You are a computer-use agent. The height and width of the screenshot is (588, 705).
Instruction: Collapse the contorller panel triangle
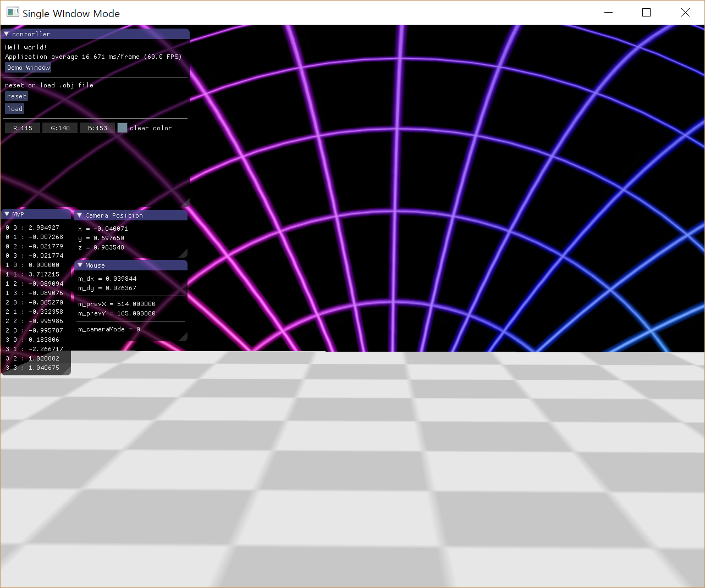(x=7, y=34)
